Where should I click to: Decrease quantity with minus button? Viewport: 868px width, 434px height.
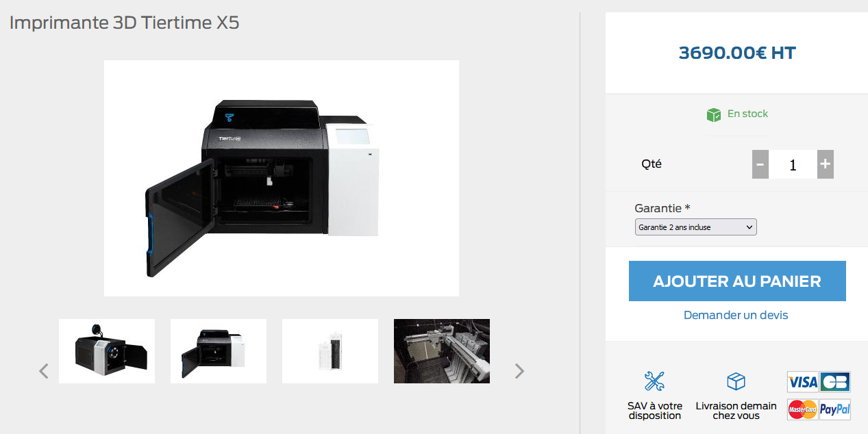(x=760, y=164)
